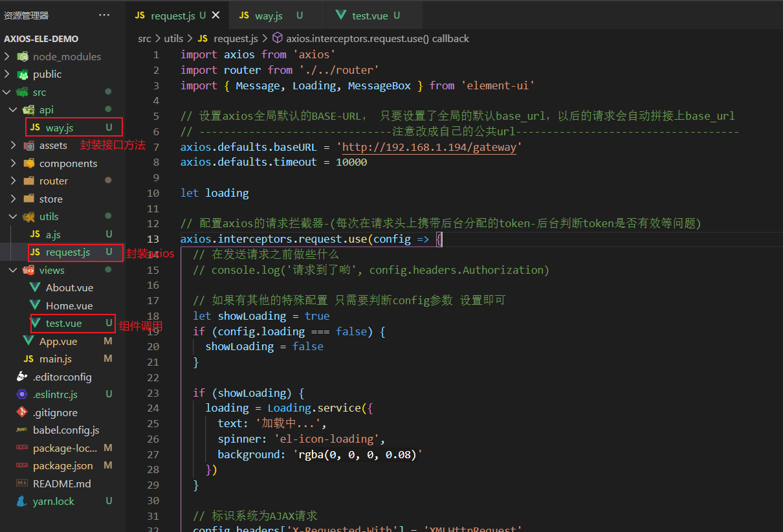Collapse the utils folder chevron
783x532 pixels.
coord(13,217)
